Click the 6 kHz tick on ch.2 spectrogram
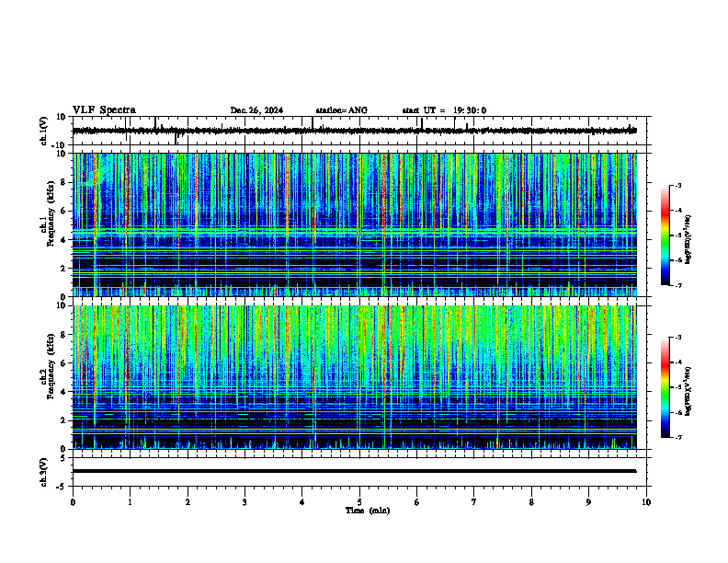This screenshot has width=728, height=563. 63,363
